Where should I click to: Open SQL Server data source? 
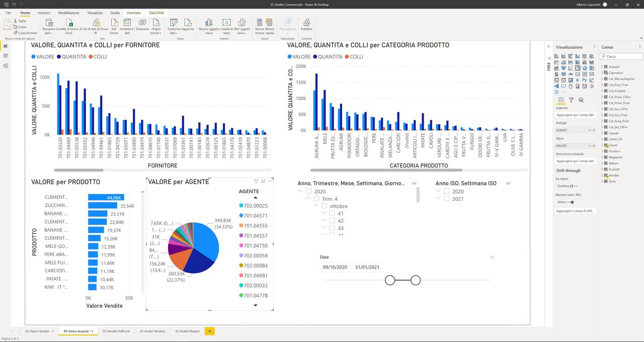114,24
